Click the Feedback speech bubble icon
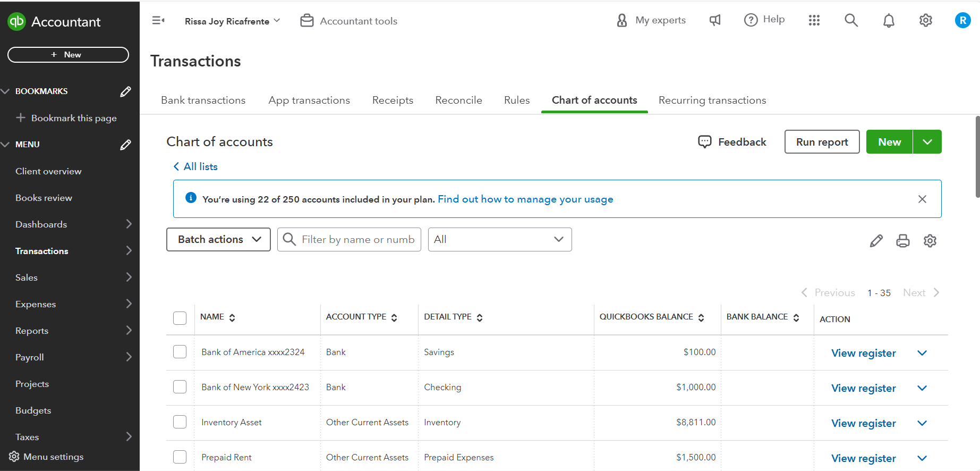This screenshot has height=471, width=980. pos(704,141)
